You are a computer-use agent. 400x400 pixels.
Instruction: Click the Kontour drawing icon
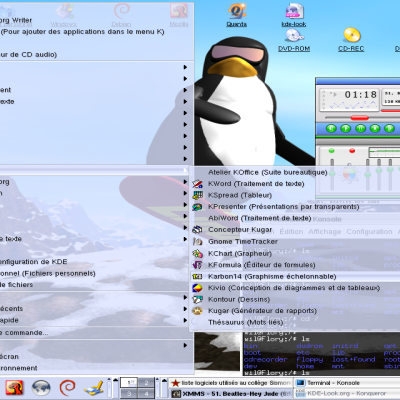click(197, 299)
